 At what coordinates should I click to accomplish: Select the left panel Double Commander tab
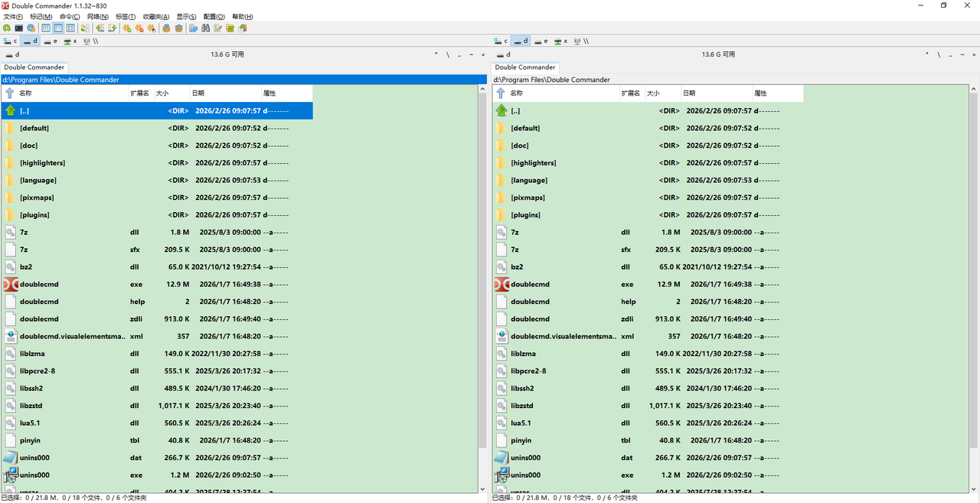pyautogui.click(x=34, y=67)
